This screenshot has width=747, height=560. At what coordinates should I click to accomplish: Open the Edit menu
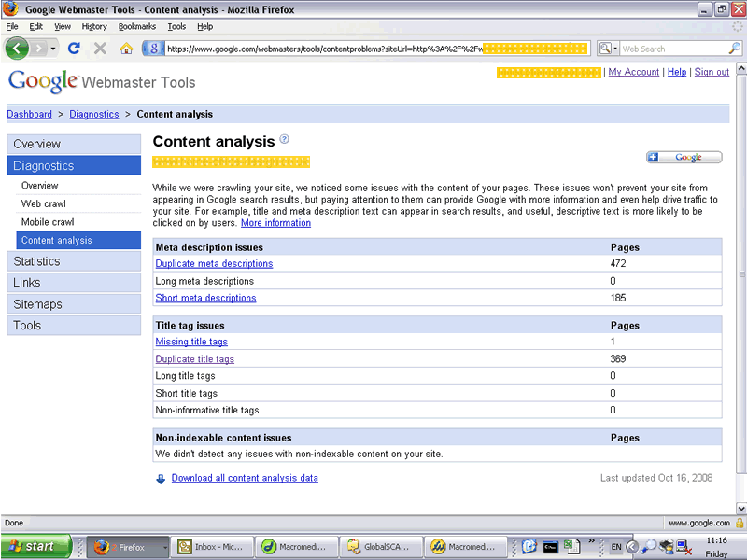[35, 27]
